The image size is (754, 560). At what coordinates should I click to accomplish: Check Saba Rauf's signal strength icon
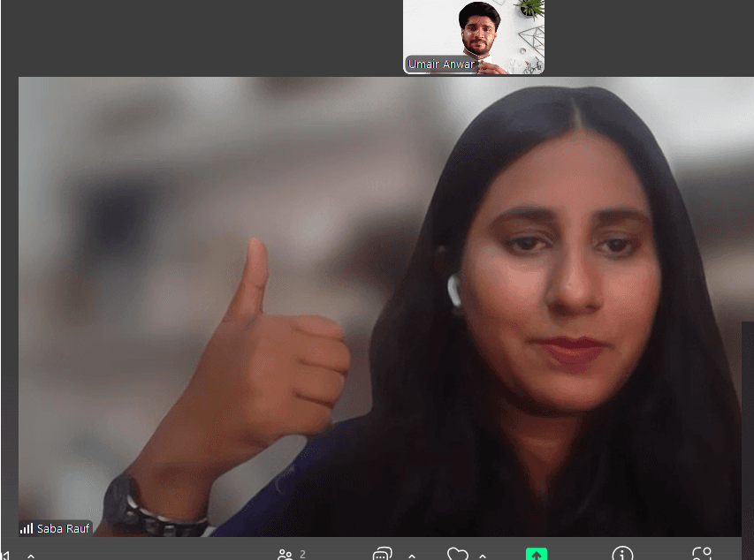(x=27, y=529)
